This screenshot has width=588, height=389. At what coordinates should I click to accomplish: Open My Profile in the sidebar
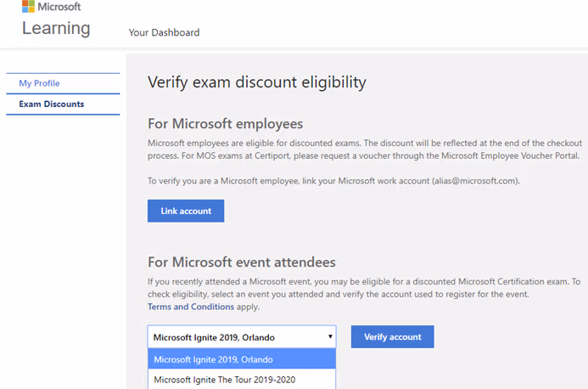(63, 83)
